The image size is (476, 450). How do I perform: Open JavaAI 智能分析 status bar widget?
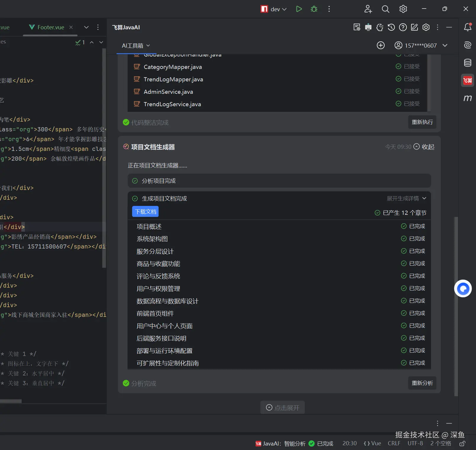[x=295, y=443]
